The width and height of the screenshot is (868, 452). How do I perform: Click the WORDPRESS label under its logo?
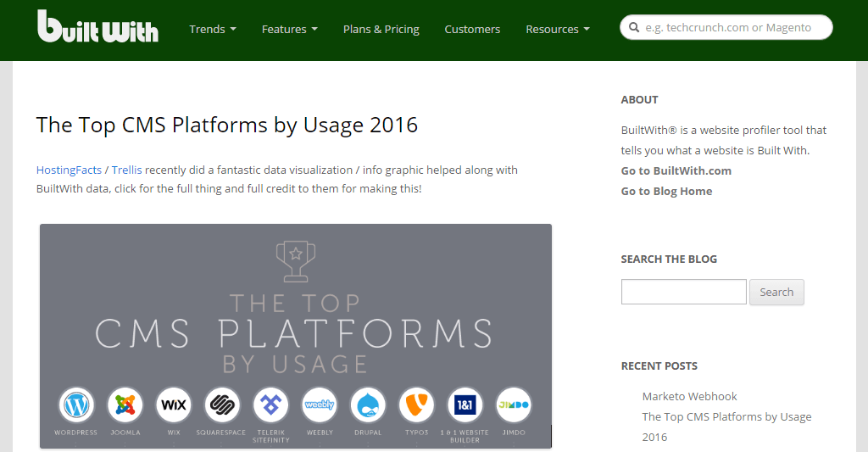pyautogui.click(x=75, y=432)
